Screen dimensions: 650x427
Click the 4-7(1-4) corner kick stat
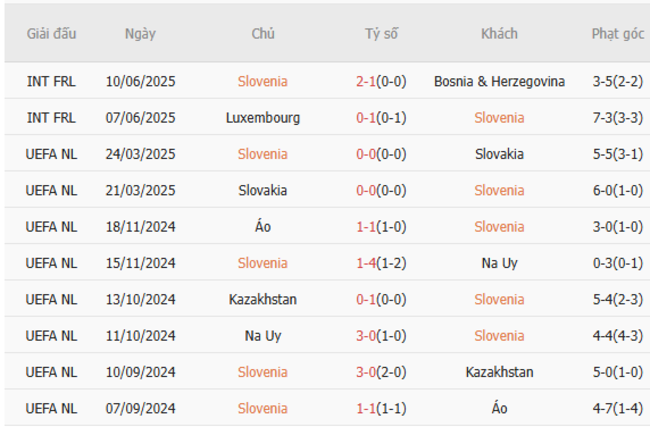(617, 408)
